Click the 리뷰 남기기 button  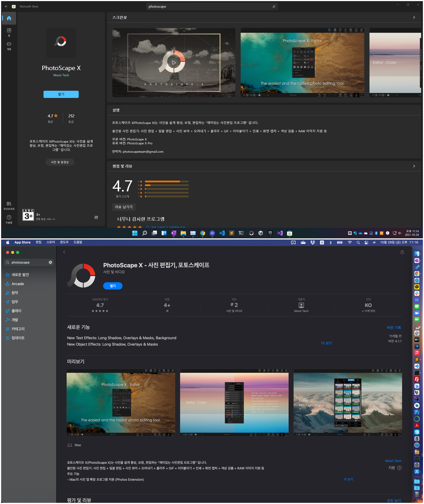click(124, 207)
